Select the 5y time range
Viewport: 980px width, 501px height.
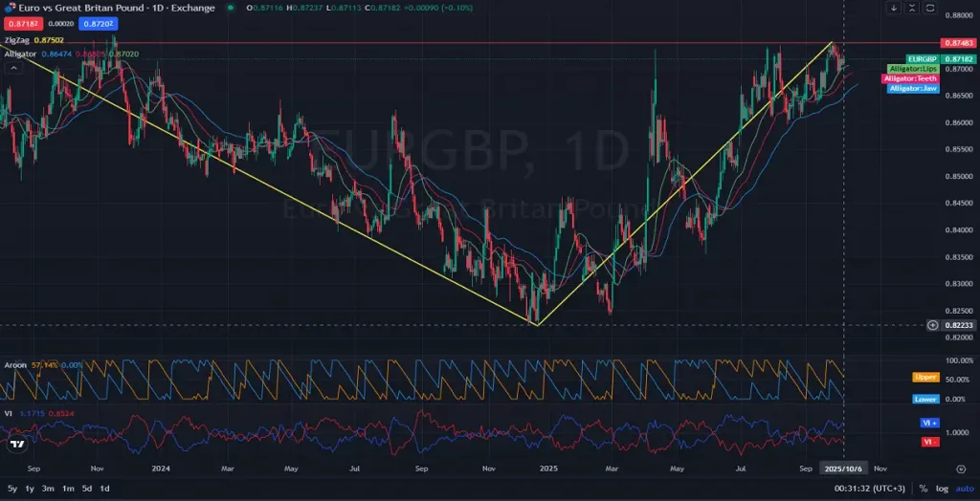[x=11, y=489]
